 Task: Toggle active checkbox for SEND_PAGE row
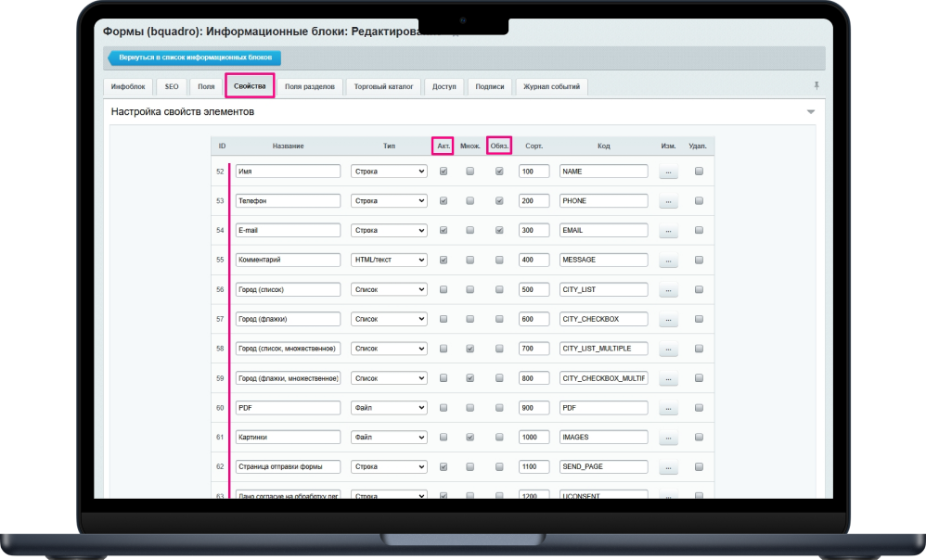click(444, 466)
